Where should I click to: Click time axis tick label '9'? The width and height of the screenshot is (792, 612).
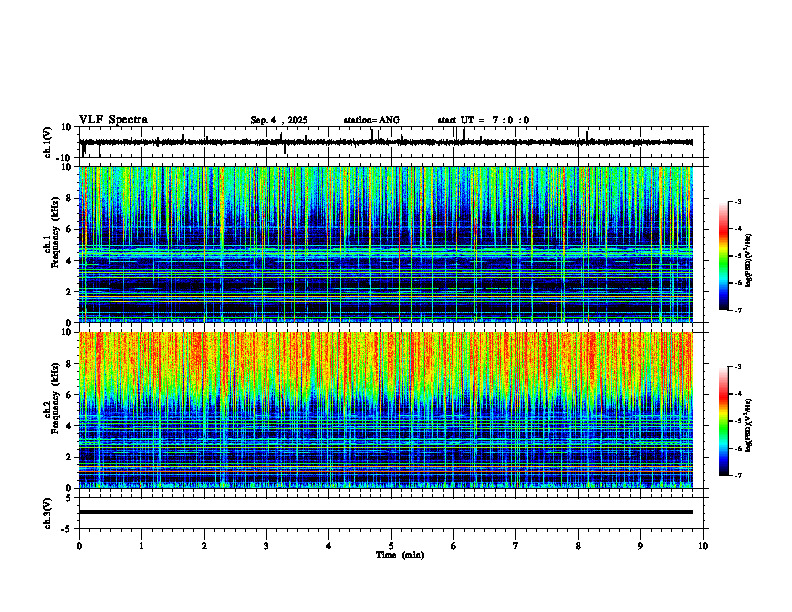640,546
